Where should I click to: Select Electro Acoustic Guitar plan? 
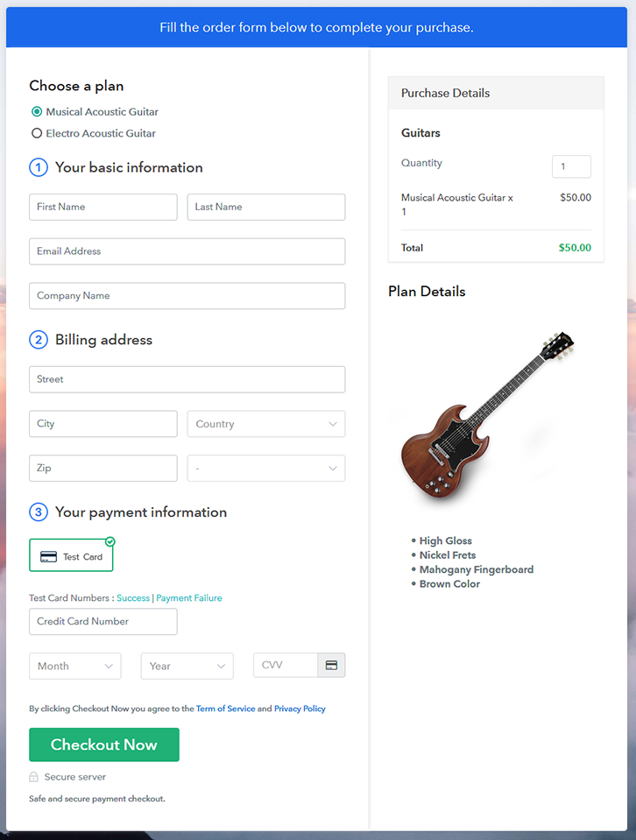point(37,134)
